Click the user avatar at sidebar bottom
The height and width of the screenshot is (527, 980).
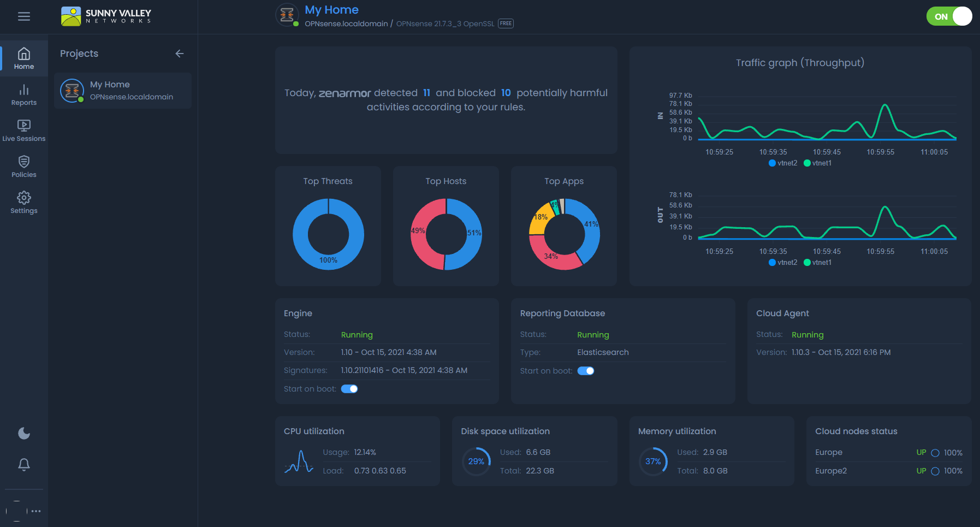click(16, 511)
